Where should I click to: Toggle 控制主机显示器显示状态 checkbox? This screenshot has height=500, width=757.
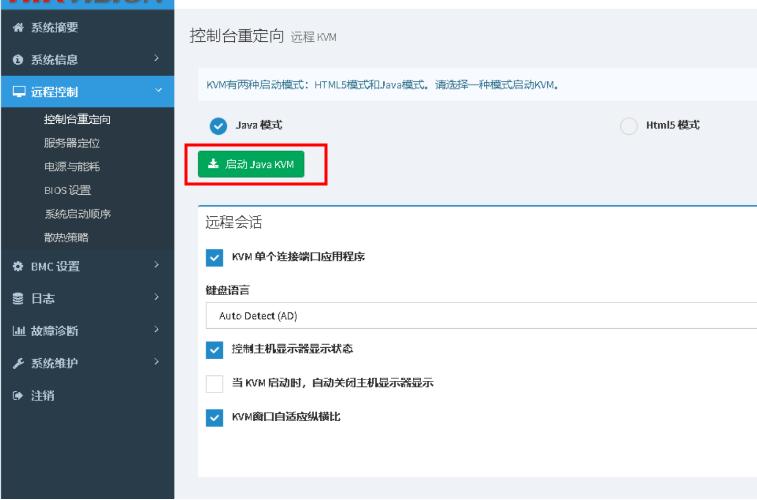coord(214,350)
